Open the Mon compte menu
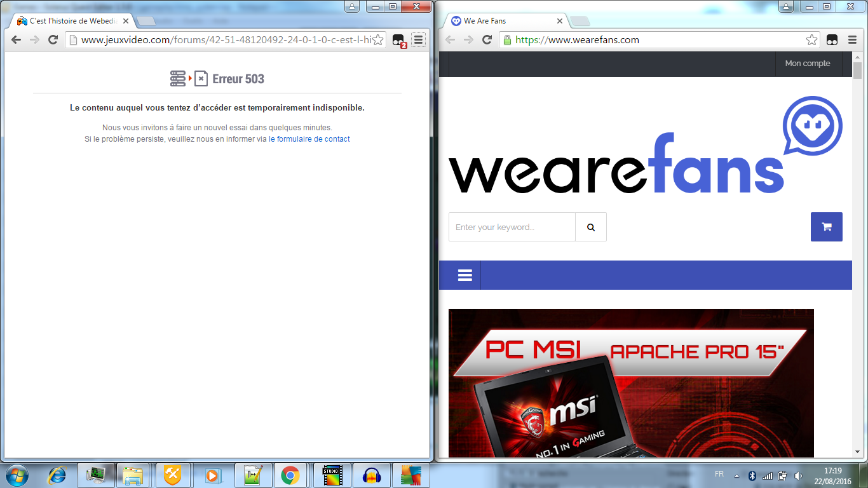This screenshot has height=488, width=868. [808, 64]
